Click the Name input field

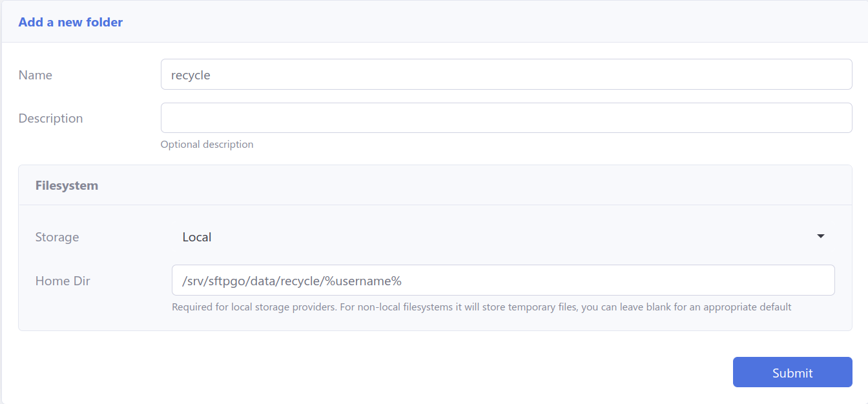click(x=506, y=75)
